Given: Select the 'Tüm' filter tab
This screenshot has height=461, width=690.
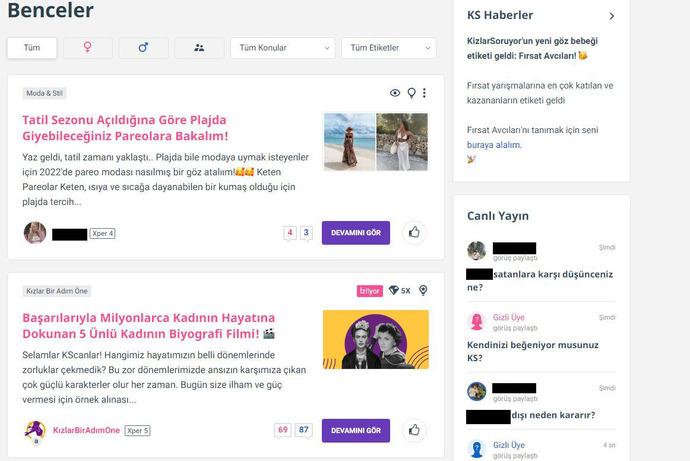Looking at the screenshot, I should 32,48.
